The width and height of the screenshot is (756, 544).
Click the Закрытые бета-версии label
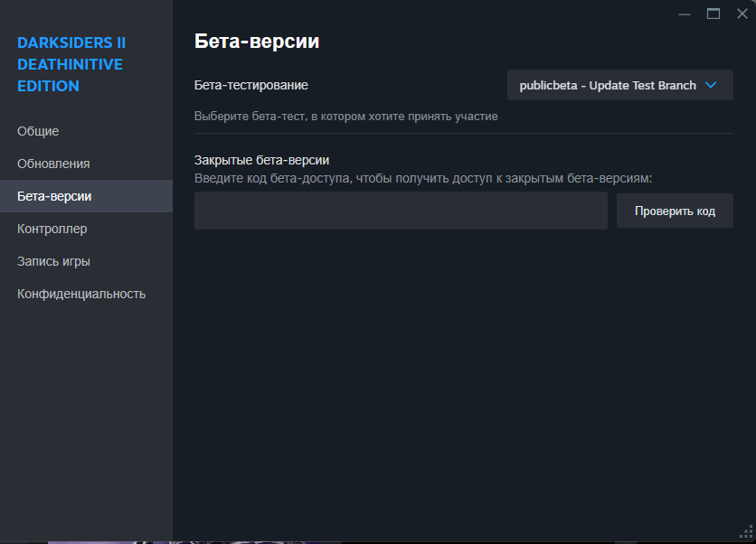click(262, 160)
